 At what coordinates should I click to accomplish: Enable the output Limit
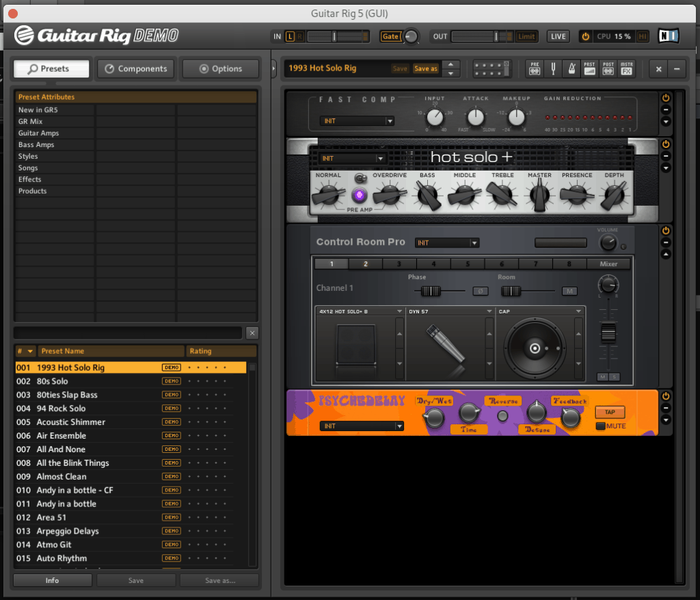tap(526, 36)
